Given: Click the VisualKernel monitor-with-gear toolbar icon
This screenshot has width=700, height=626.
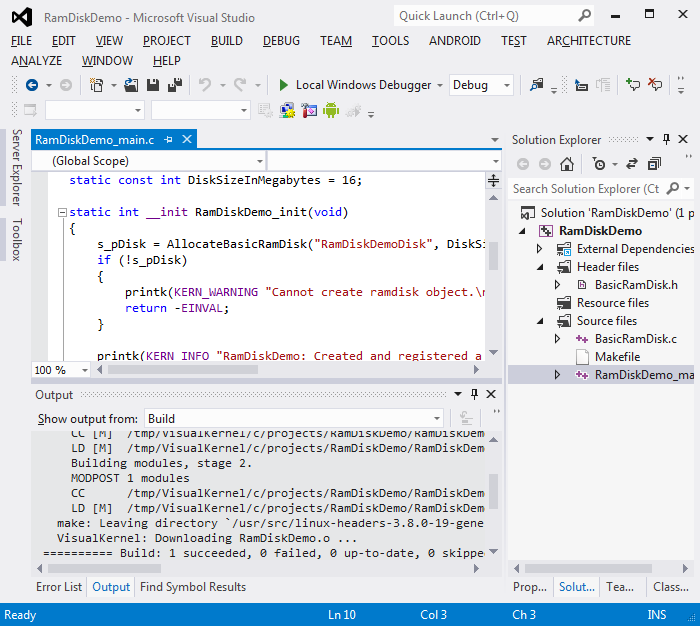Looking at the screenshot, I should tap(287, 110).
